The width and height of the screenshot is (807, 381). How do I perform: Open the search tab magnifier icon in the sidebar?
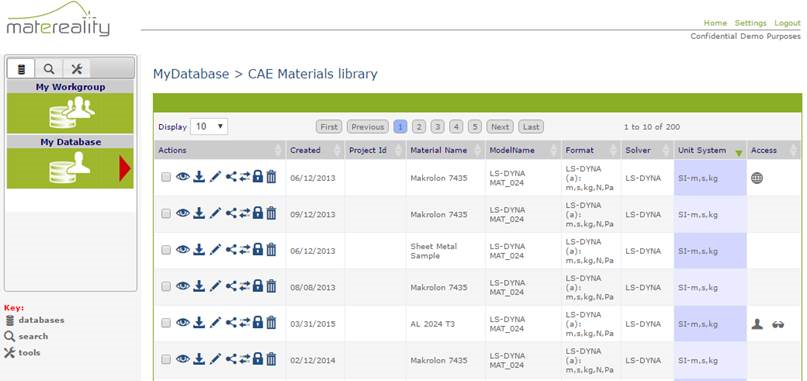49,68
